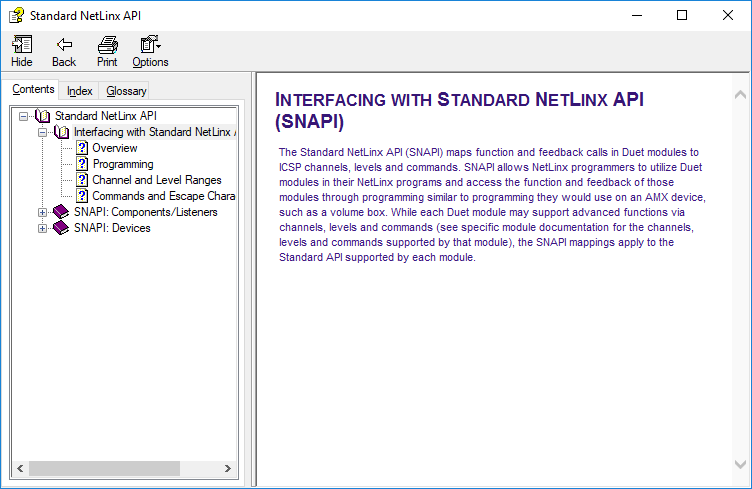Click the purple book icon for SNAPI: Components/Listeners

pos(61,212)
